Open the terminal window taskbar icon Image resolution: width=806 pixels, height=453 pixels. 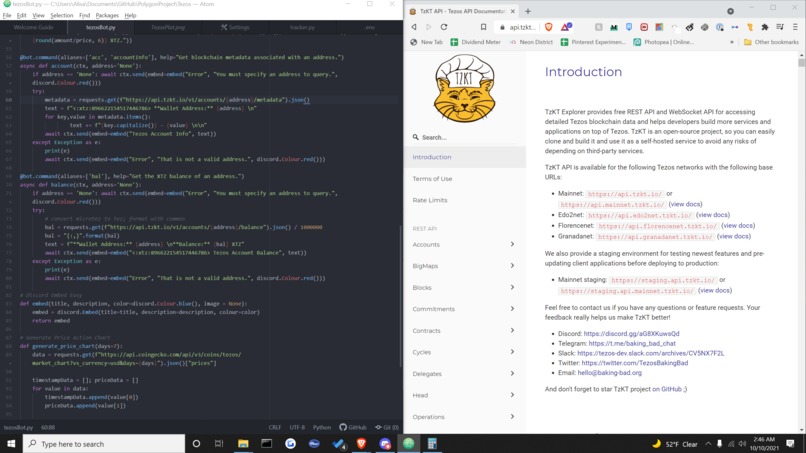coord(266,443)
